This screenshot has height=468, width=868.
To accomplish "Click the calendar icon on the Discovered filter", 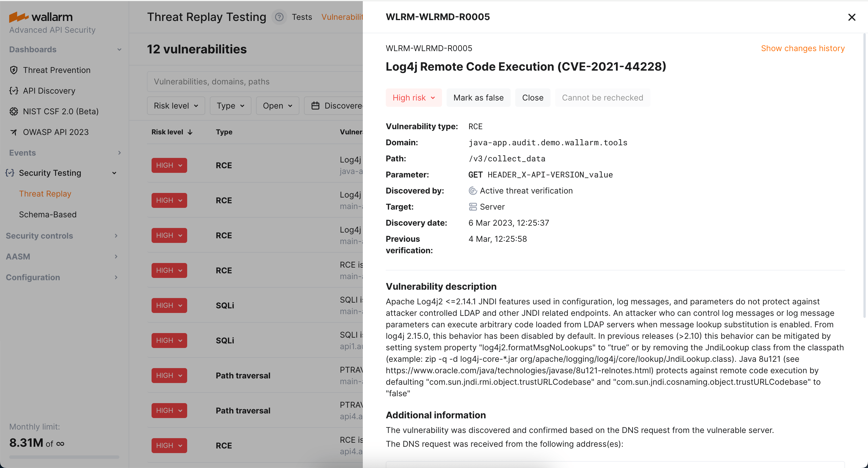I will tap(315, 105).
